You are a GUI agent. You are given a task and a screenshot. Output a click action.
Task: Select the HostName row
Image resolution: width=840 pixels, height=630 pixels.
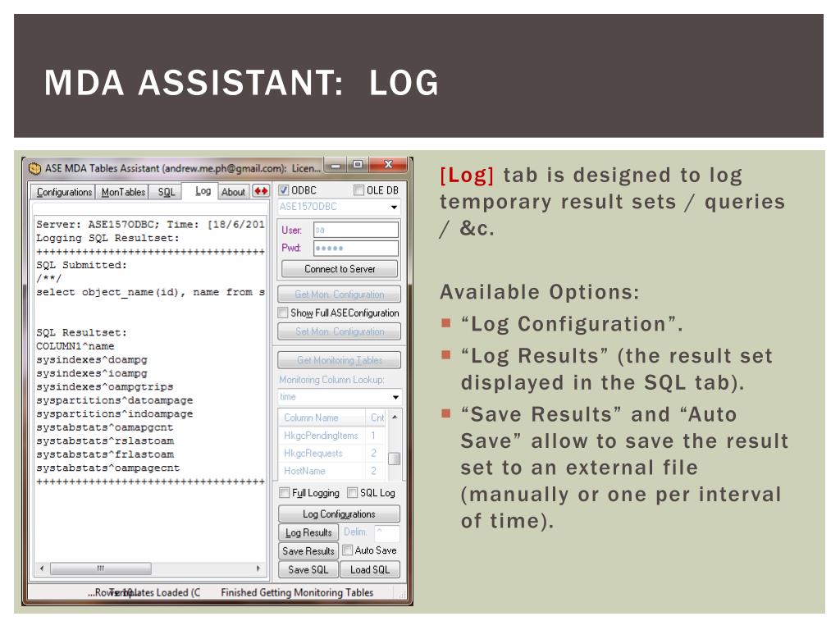(x=333, y=471)
